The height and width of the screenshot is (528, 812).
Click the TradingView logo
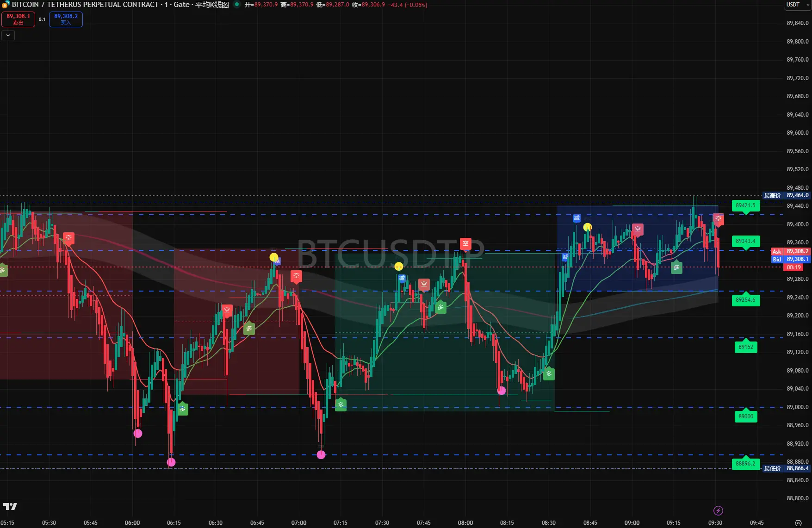tap(10, 507)
